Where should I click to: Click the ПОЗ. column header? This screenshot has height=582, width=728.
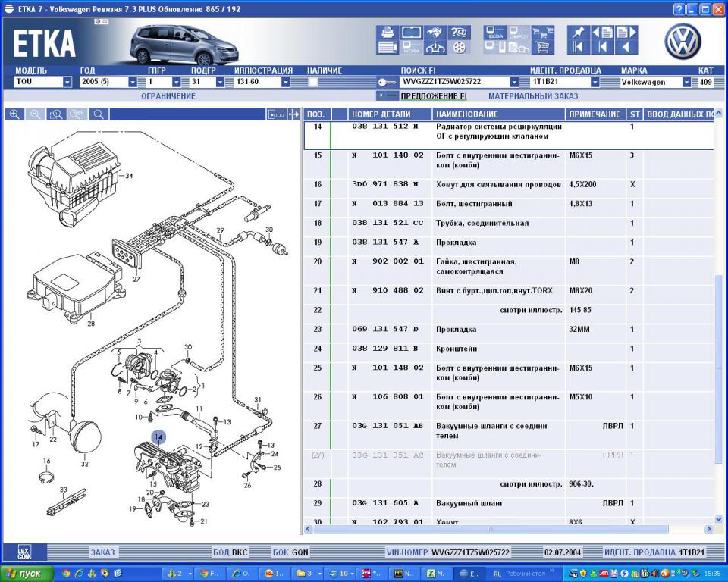(x=318, y=114)
